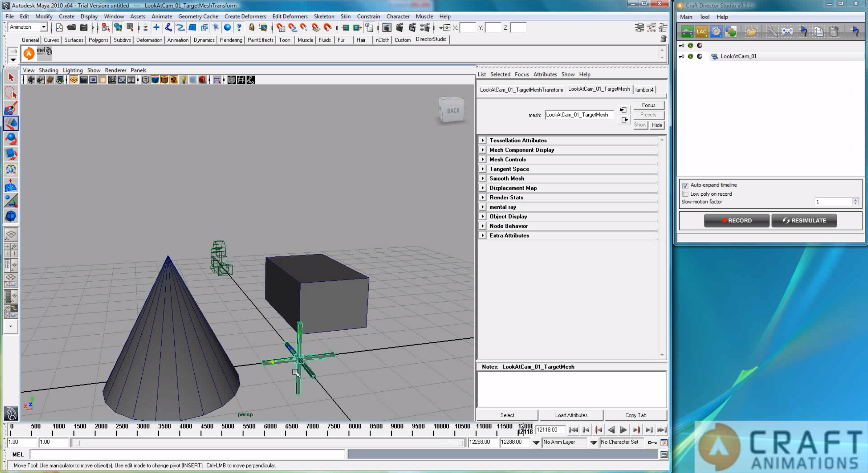Expand Extra Attributes section
The height and width of the screenshot is (473, 868).
coord(482,235)
